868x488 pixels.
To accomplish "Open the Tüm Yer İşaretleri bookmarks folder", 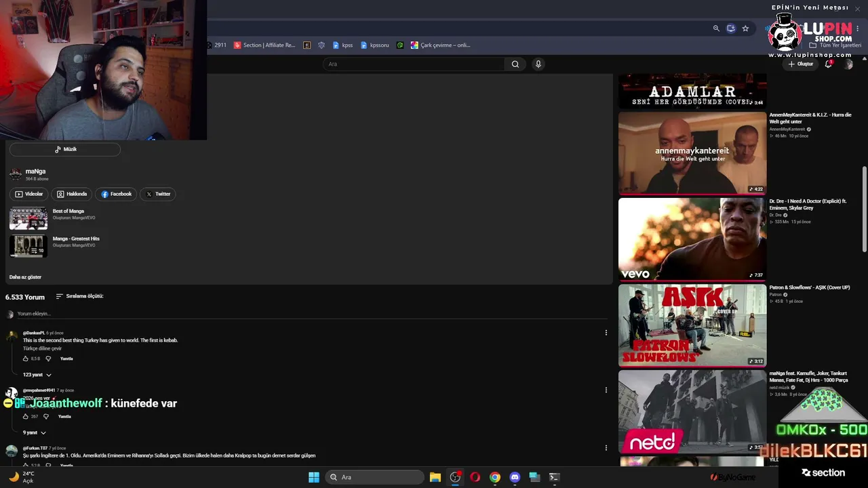I will 835,45.
